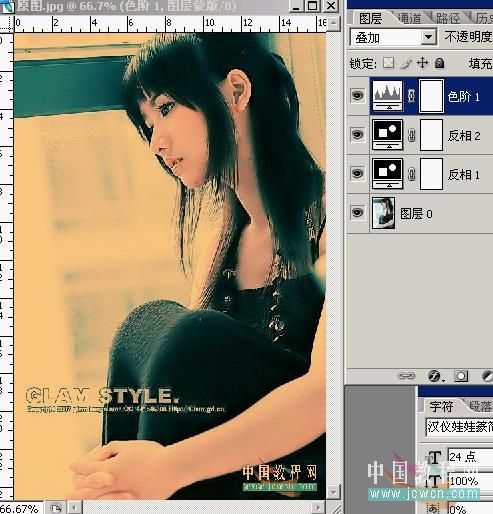Add a layer mask with the mask button
Image resolution: width=493 pixels, height=514 pixels.
[461, 376]
